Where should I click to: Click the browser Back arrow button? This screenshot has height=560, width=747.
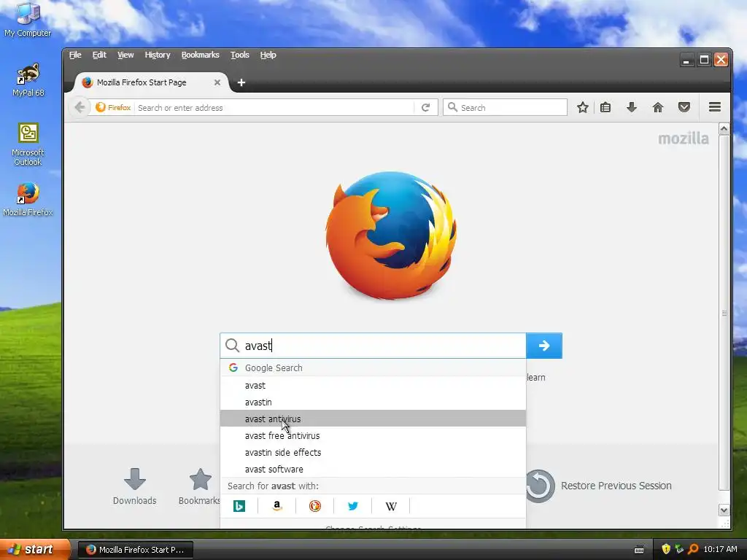pos(80,108)
